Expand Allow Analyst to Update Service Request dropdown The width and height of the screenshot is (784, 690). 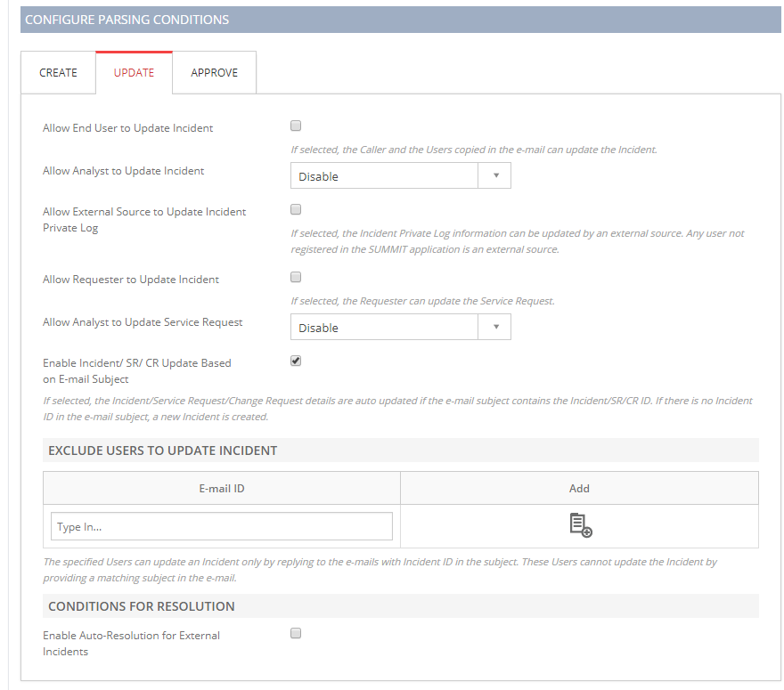[401, 328]
